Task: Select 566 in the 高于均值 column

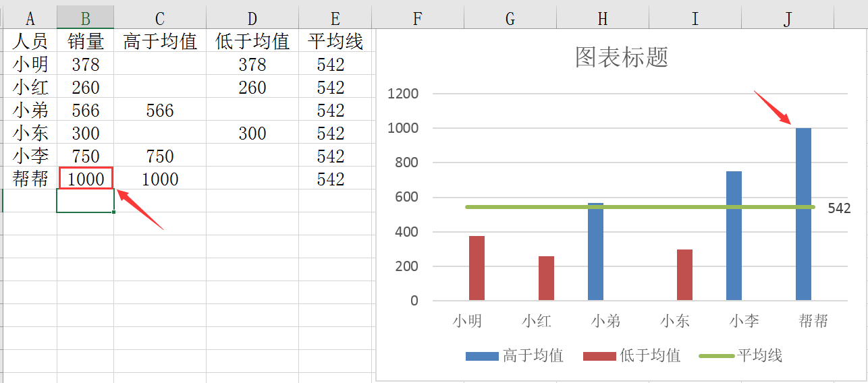Action: coord(160,111)
